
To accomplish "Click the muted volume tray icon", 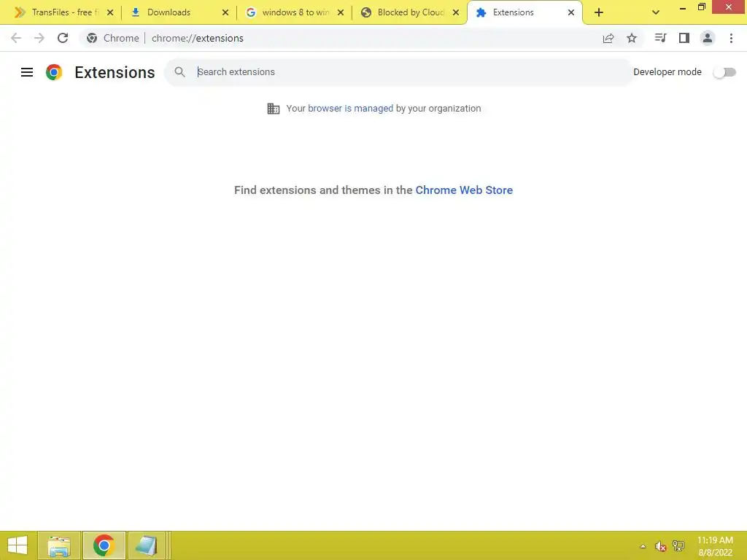I will [660, 546].
